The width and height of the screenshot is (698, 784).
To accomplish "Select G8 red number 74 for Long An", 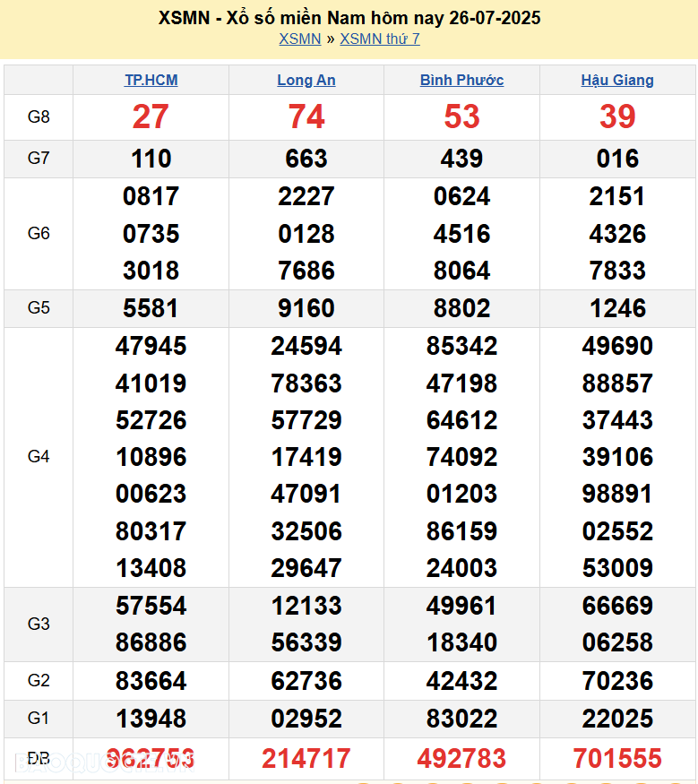I will pos(306,116).
